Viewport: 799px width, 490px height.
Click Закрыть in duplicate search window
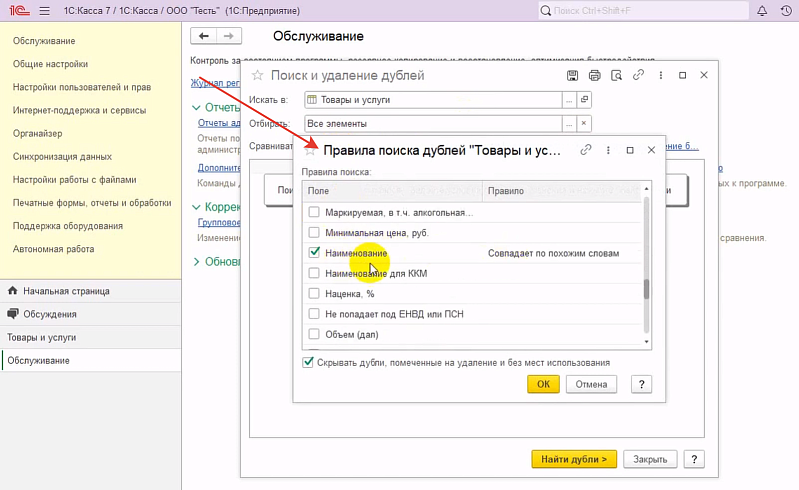[x=650, y=459]
